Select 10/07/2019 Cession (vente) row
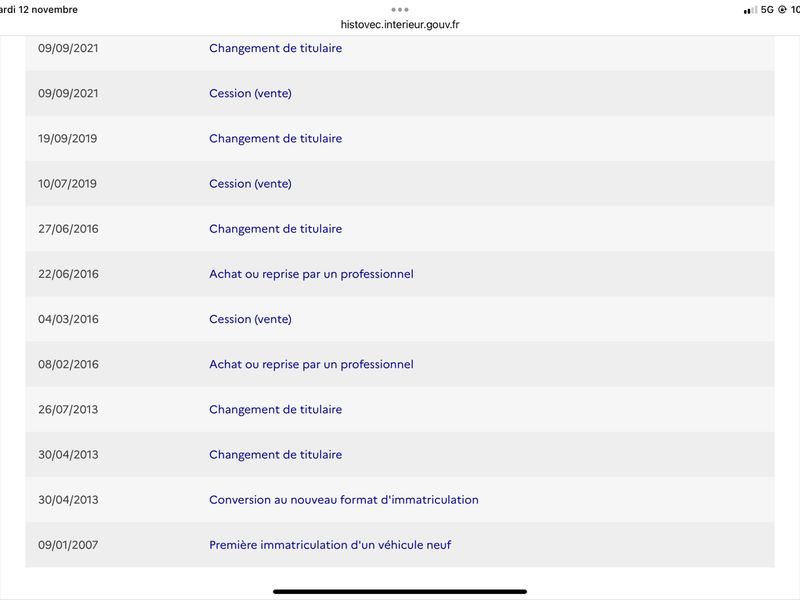The width and height of the screenshot is (800, 600). (400, 184)
